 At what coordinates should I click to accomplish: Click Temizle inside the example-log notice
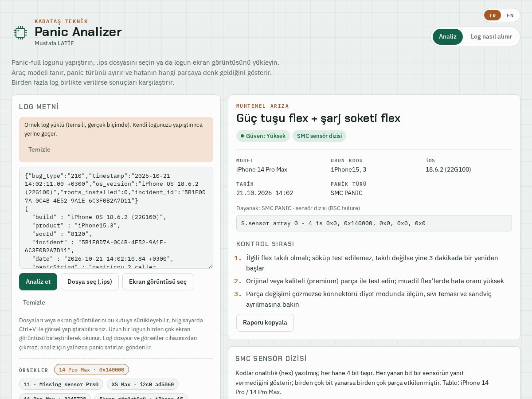pyautogui.click(x=39, y=149)
